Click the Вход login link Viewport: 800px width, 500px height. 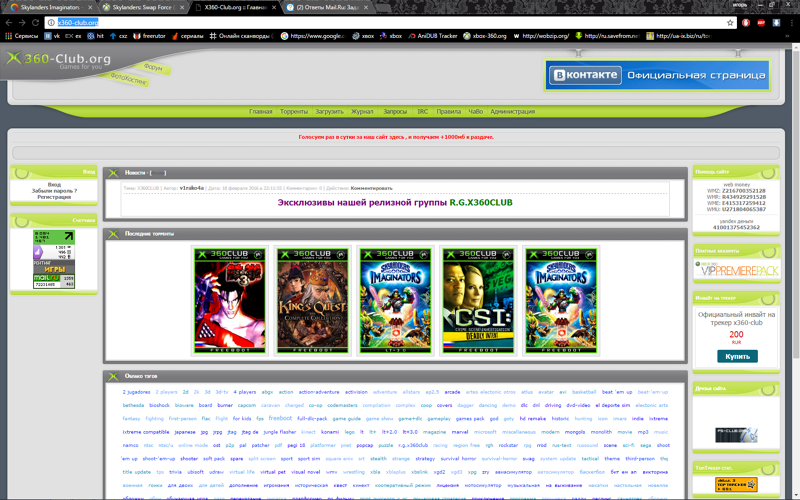[x=54, y=184]
